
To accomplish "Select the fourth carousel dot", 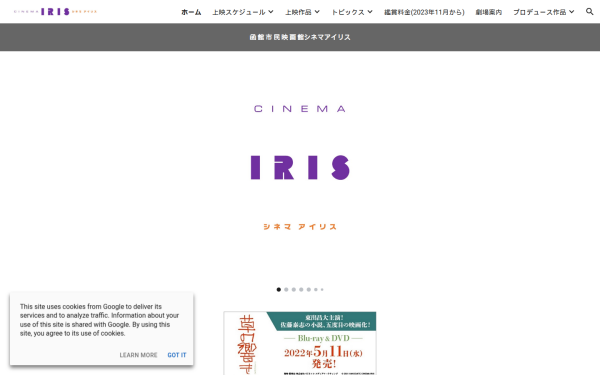I will tap(301, 290).
